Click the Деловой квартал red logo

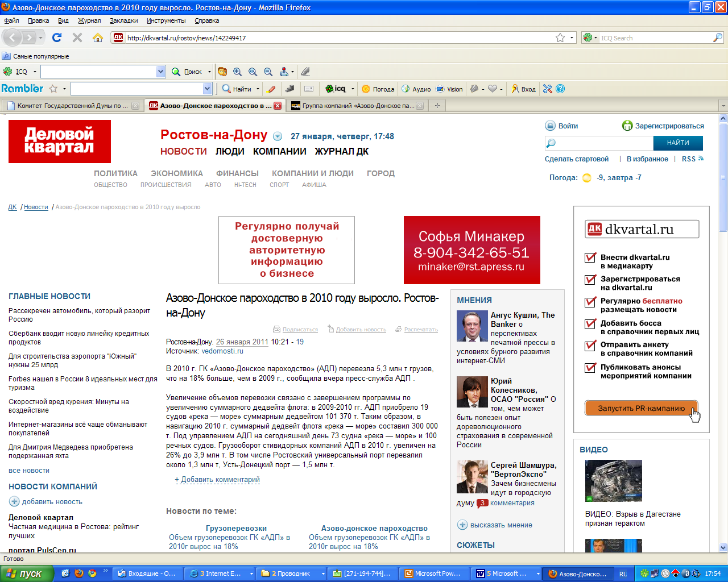60,142
